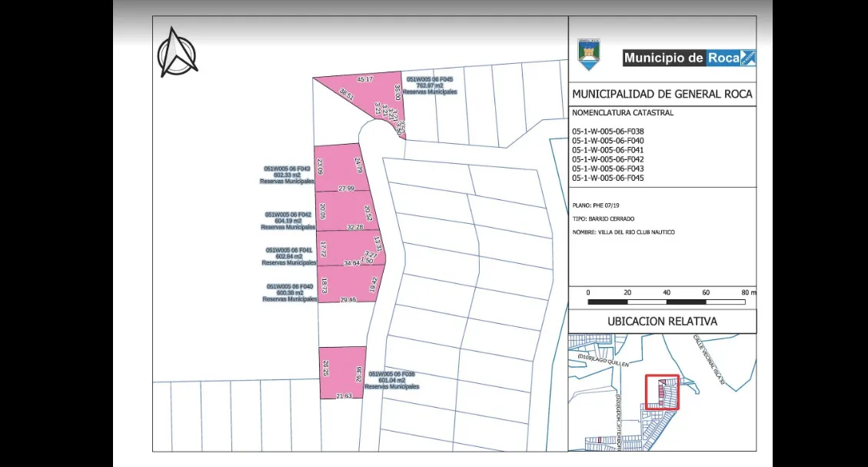Image resolution: width=868 pixels, height=467 pixels.
Task: Select the pink parcel labeled F040
Action: click(346, 285)
